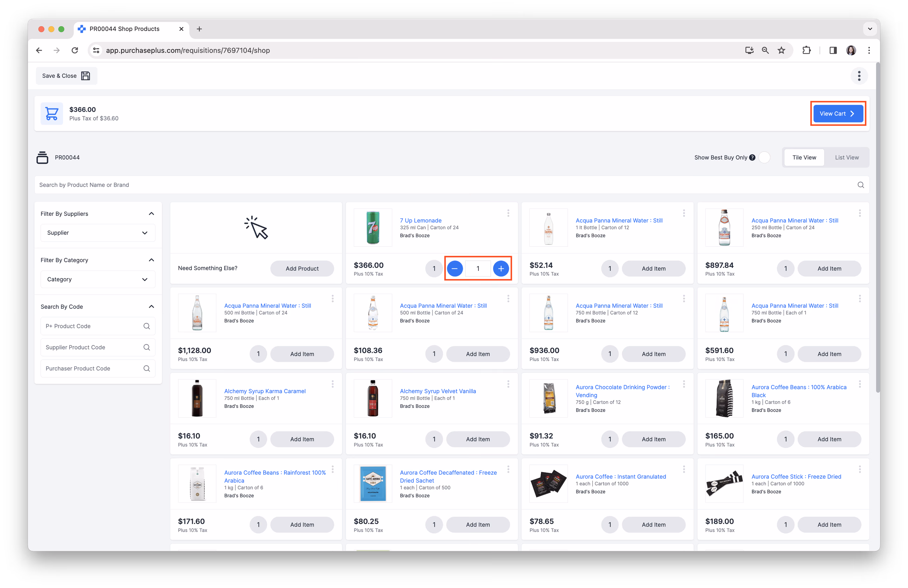Open the browser extensions puzzle icon

806,50
